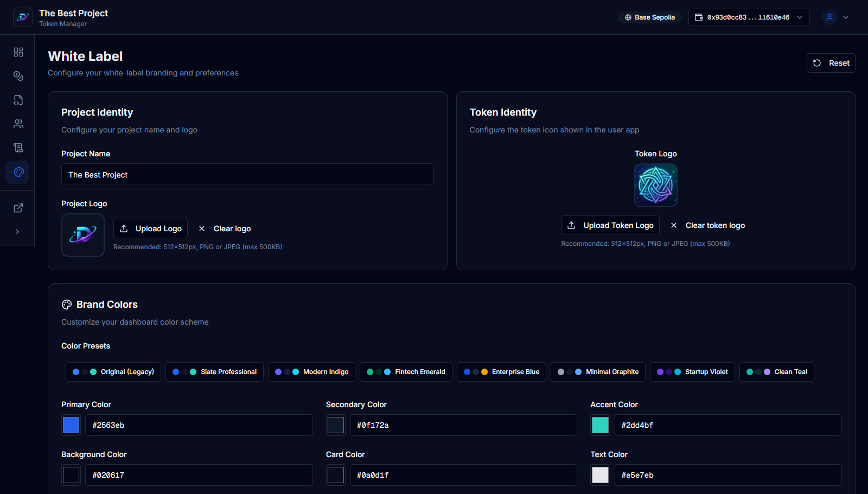Select the Minimal Graphite color preset
The height and width of the screenshot is (494, 868).
[x=597, y=372]
